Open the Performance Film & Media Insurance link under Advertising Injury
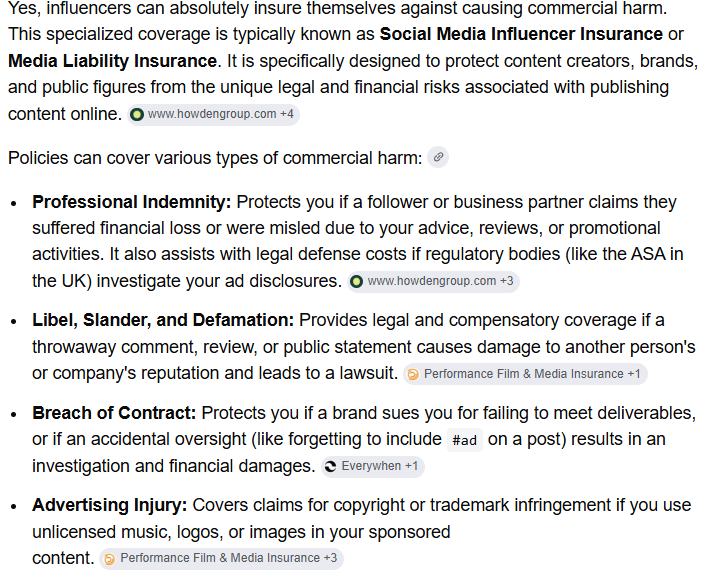Screen dimensions: 722x578 point(220,558)
